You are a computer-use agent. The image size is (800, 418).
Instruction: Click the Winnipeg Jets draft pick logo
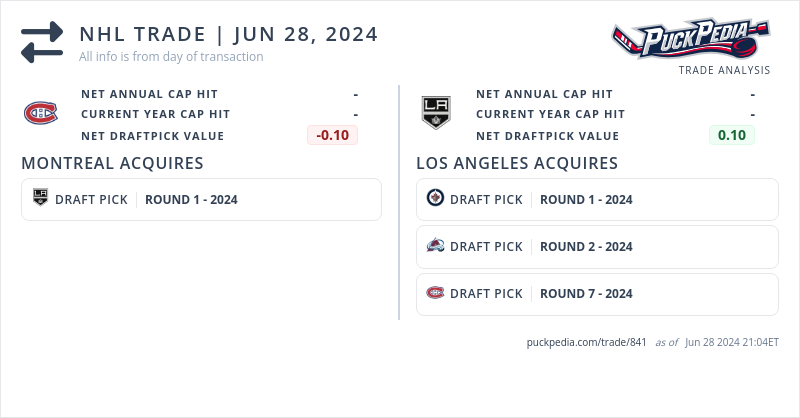point(435,199)
